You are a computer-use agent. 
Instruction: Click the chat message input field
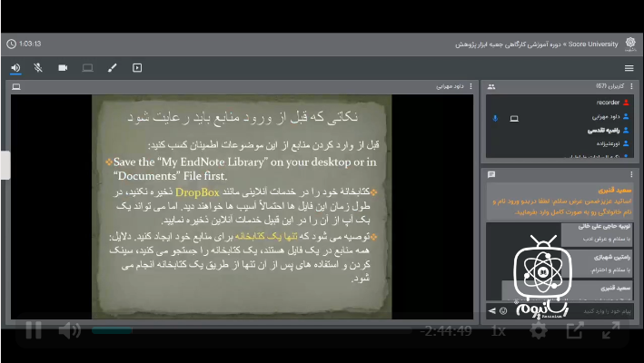click(571, 311)
